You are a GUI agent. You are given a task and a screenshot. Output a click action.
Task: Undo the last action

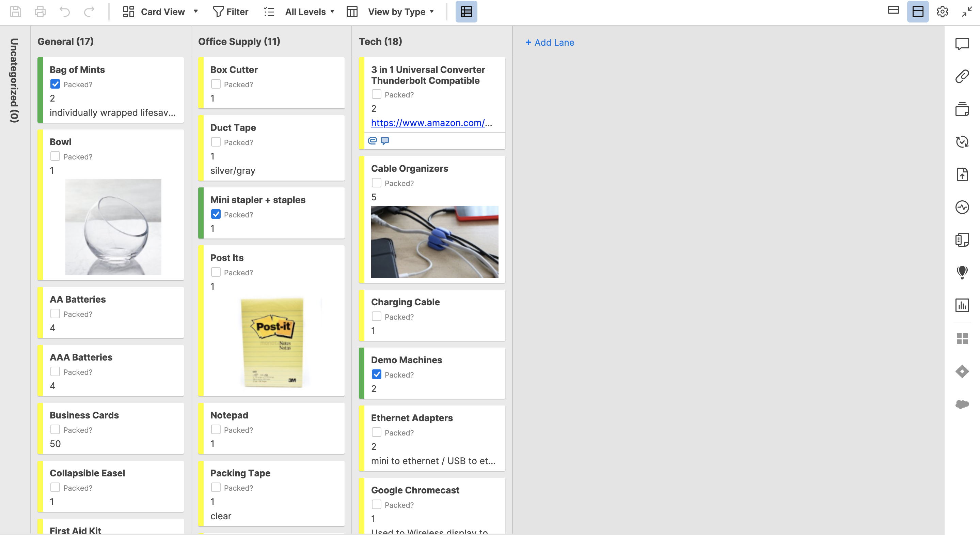pyautogui.click(x=65, y=12)
